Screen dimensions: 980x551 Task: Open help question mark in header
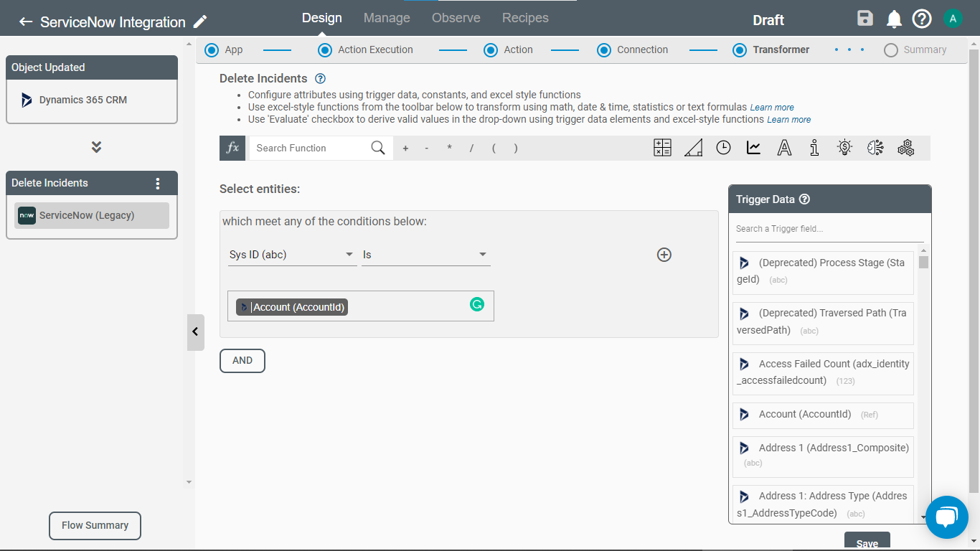click(922, 19)
